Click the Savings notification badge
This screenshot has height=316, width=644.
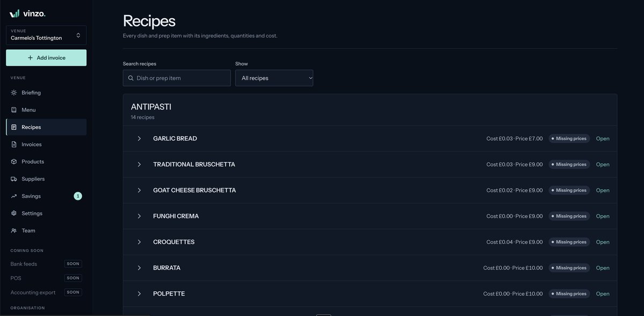[78, 196]
